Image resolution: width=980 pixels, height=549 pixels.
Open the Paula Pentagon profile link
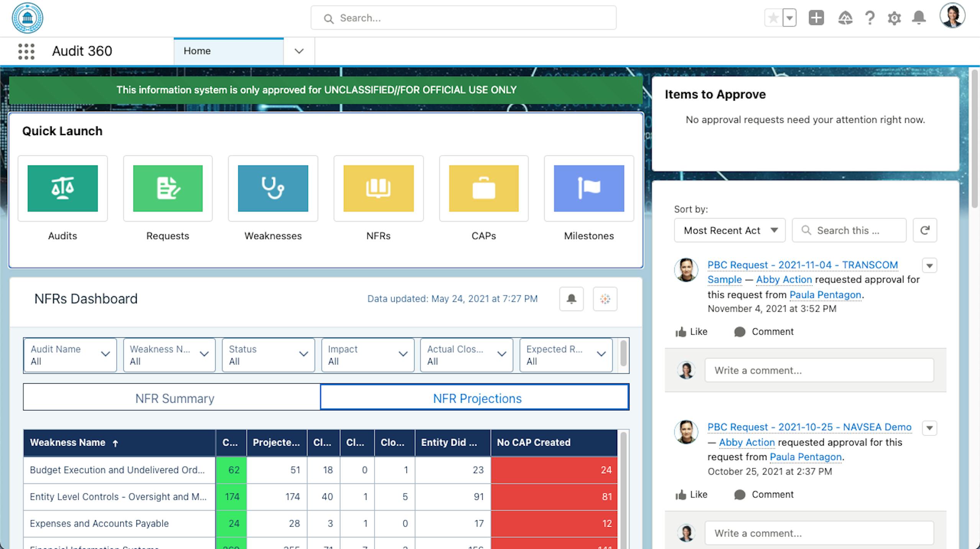(825, 295)
